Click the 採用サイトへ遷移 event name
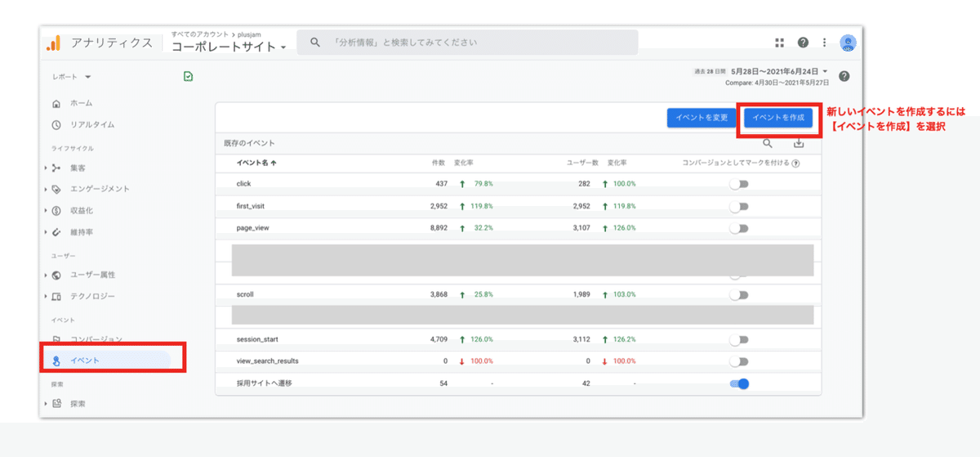This screenshot has height=457, width=980. [x=264, y=383]
